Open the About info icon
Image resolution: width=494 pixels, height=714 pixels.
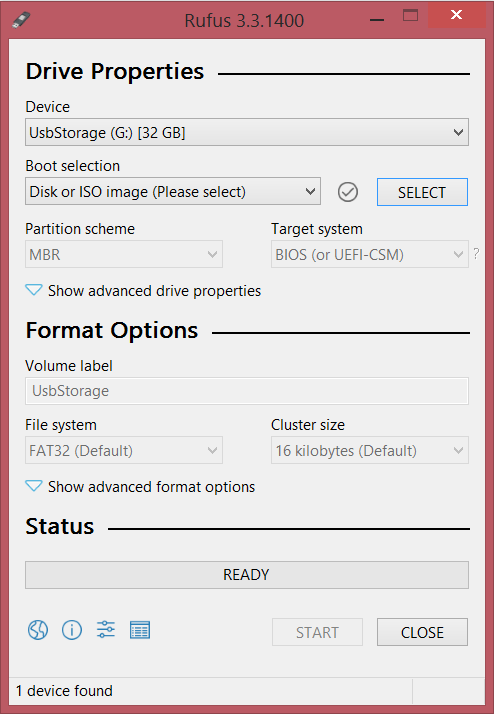72,631
